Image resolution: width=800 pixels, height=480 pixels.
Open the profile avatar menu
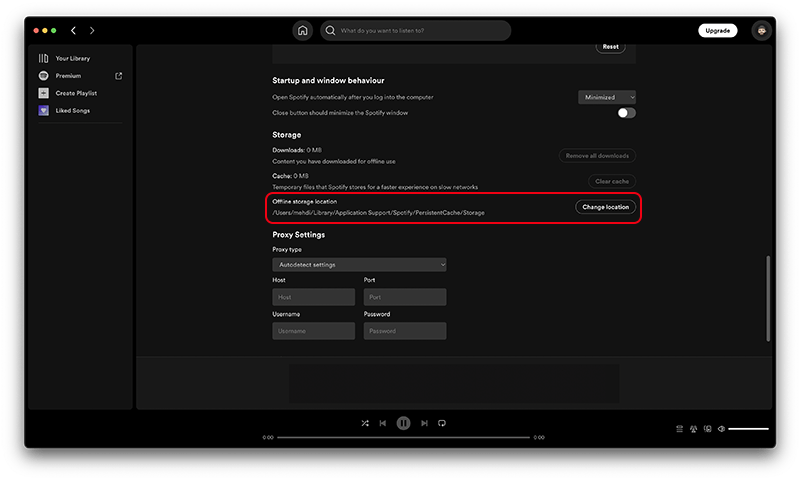[x=761, y=31]
